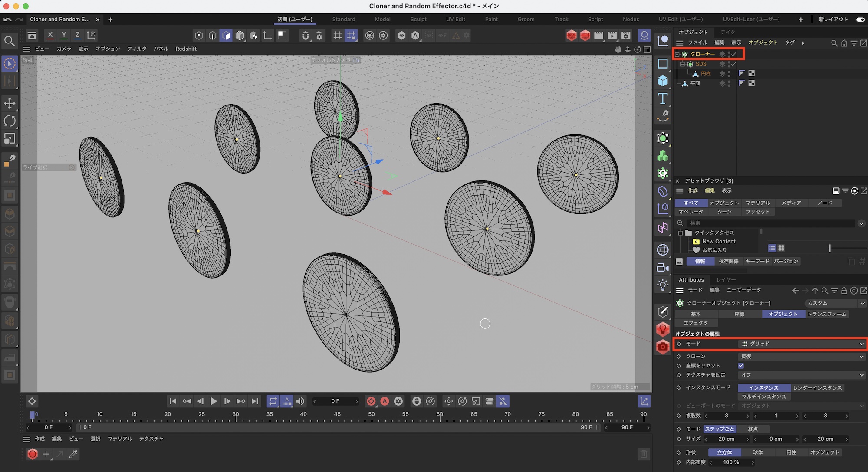This screenshot has width=868, height=472.
Task: Choose the 球体 shape button
Action: (x=758, y=452)
